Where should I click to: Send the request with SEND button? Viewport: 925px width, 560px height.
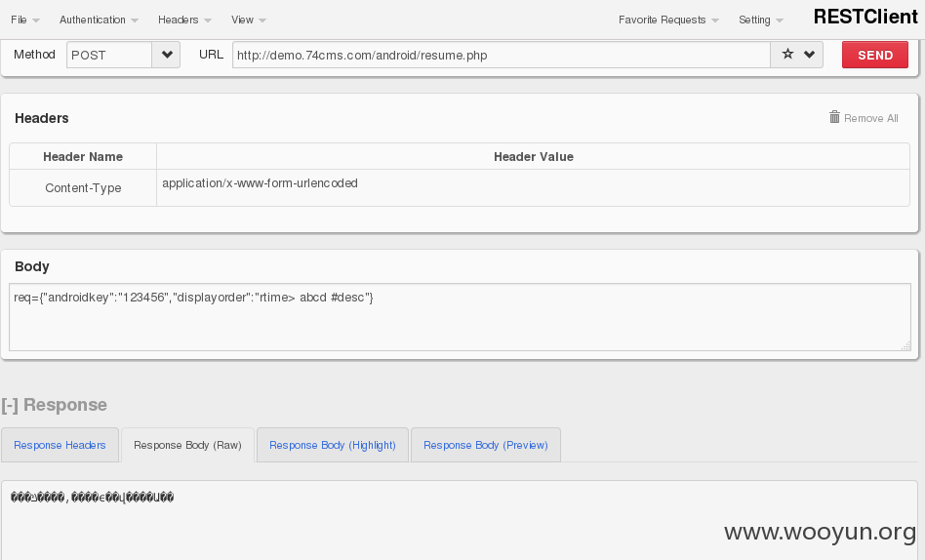tap(875, 55)
